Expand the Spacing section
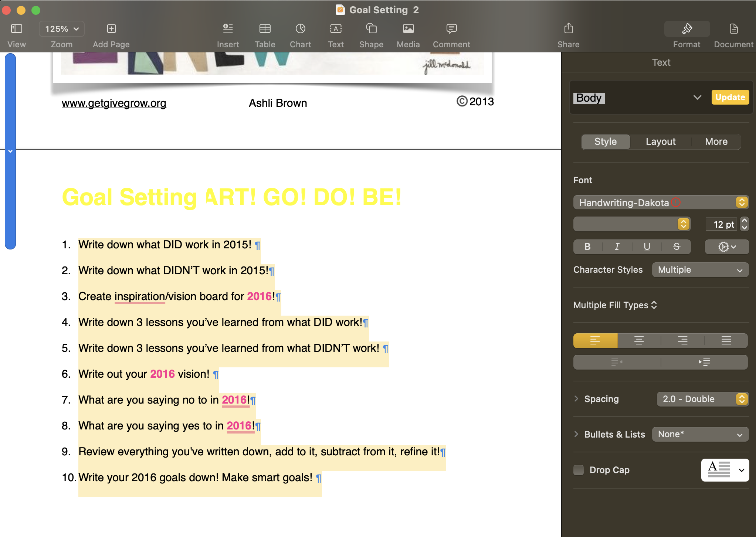Screen dimensions: 756x537 tap(576, 399)
